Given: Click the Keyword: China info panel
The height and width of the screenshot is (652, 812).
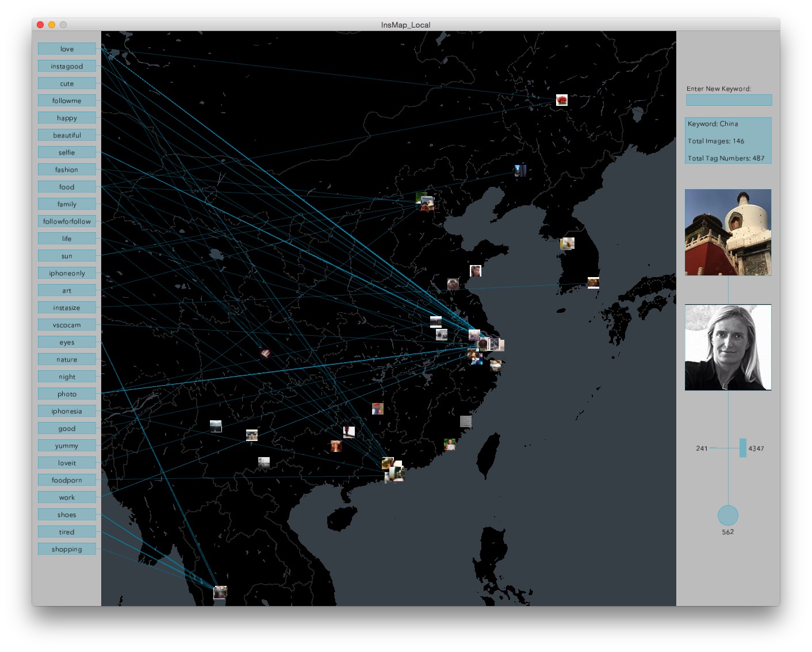Looking at the screenshot, I should tap(727, 141).
